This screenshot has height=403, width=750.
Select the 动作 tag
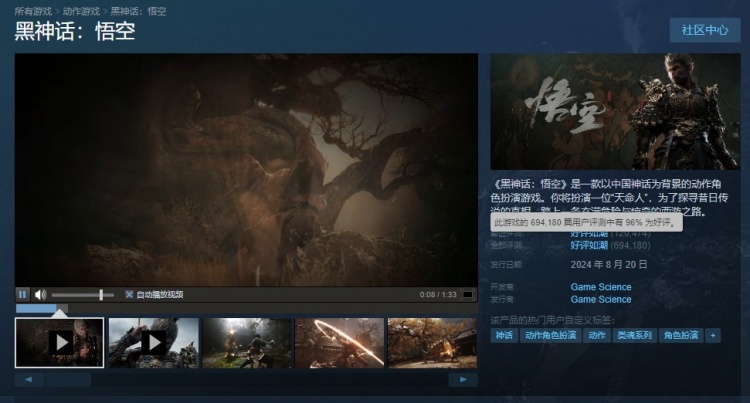tap(596, 335)
